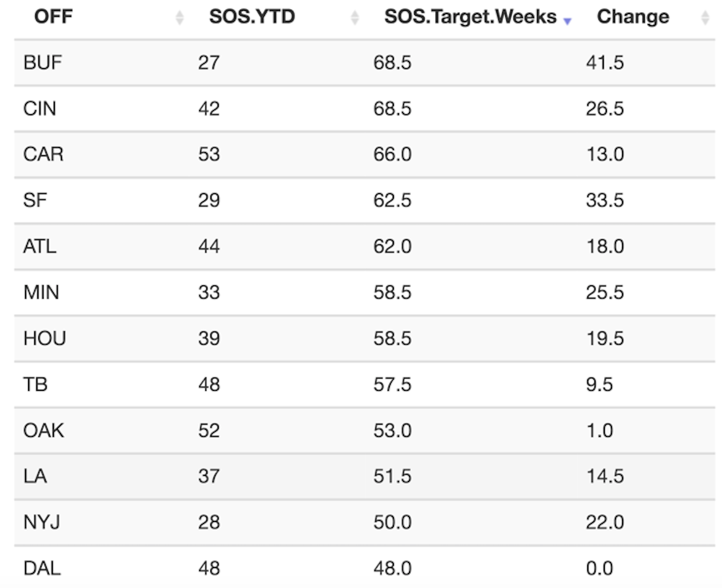Click the CAR row's 66.0 value
This screenshot has height=588, width=722.
tap(392, 154)
